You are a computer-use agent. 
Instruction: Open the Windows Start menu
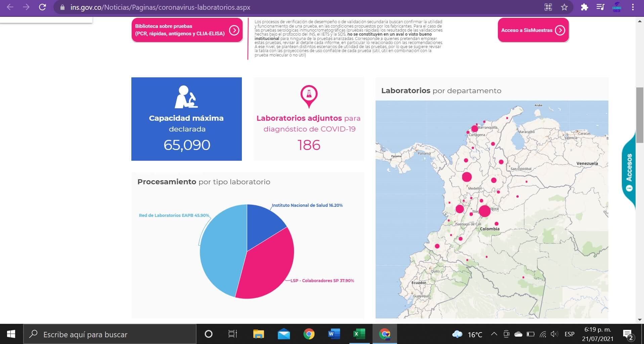(x=11, y=334)
